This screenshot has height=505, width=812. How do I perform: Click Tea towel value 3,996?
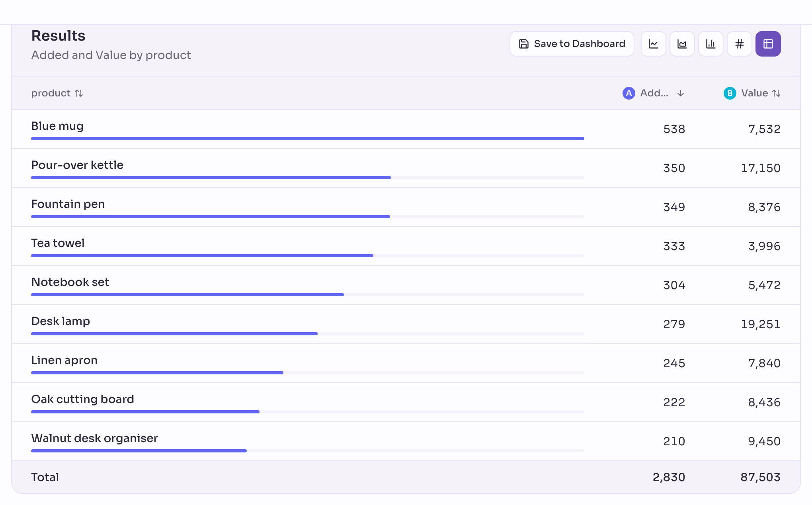pos(764,246)
